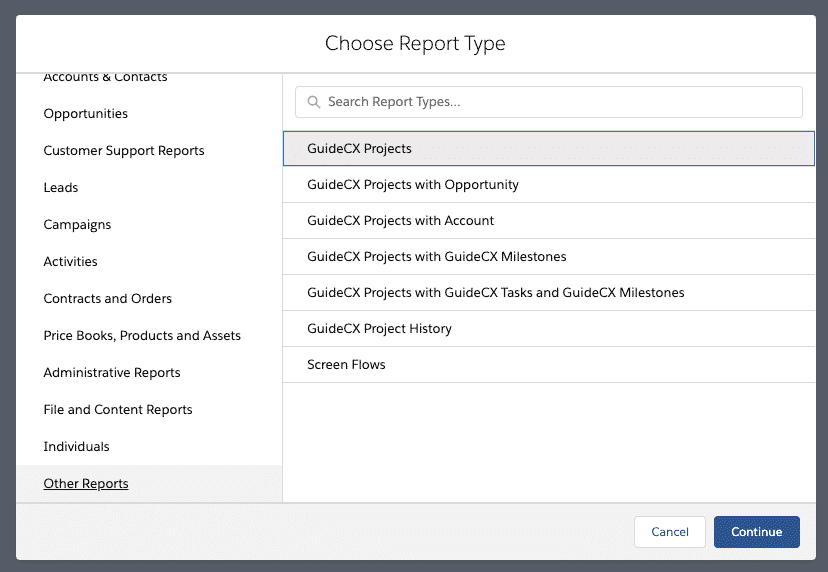Select Administrative Reports category
Image resolution: width=828 pixels, height=572 pixels.
point(112,372)
